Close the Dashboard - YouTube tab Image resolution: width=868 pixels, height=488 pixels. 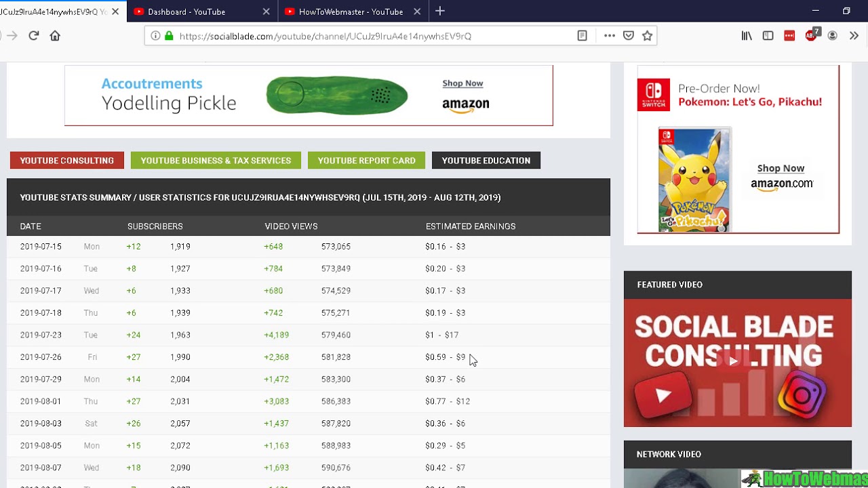(266, 12)
